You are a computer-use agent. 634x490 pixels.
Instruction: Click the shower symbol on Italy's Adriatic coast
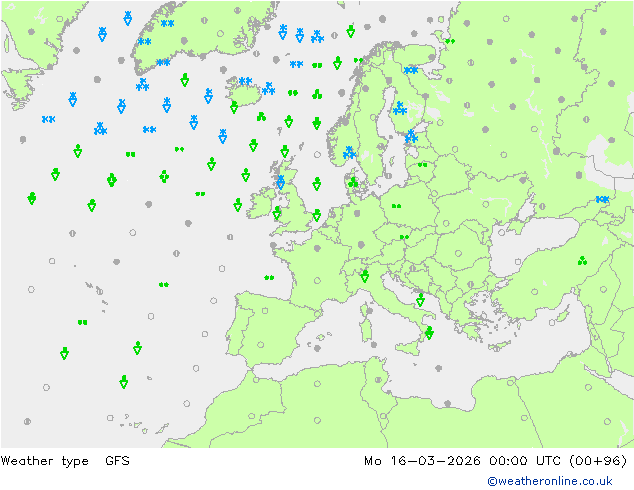coord(421,300)
